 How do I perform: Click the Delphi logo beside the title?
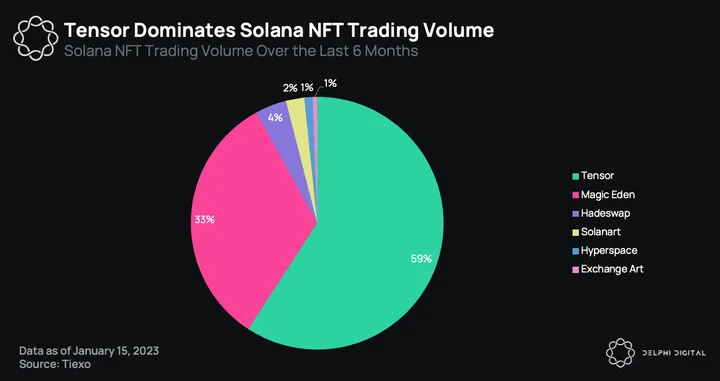click(35, 38)
